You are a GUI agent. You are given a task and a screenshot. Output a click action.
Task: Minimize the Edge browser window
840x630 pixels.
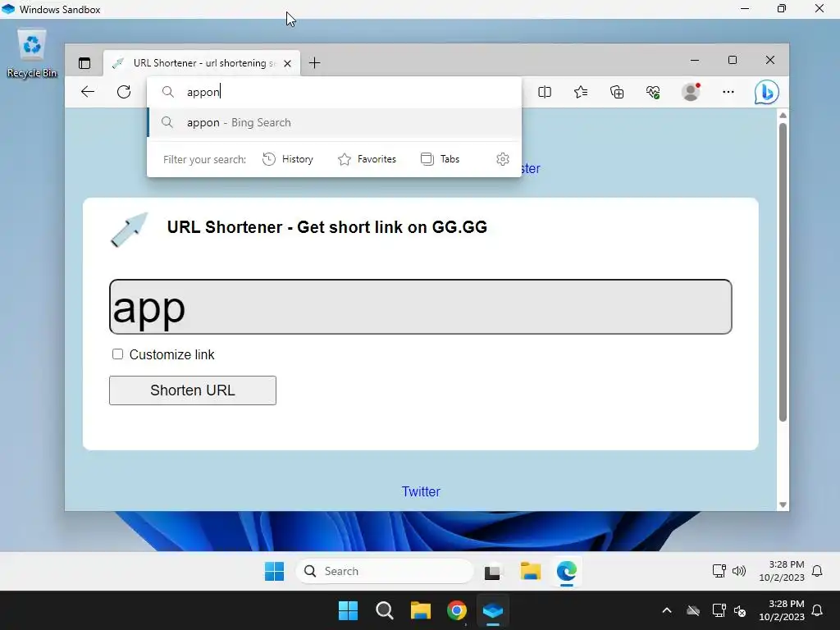[x=695, y=61]
